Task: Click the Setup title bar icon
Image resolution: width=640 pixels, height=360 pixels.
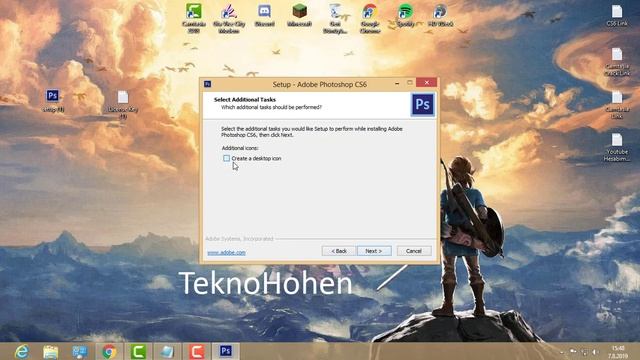Action: click(207, 84)
